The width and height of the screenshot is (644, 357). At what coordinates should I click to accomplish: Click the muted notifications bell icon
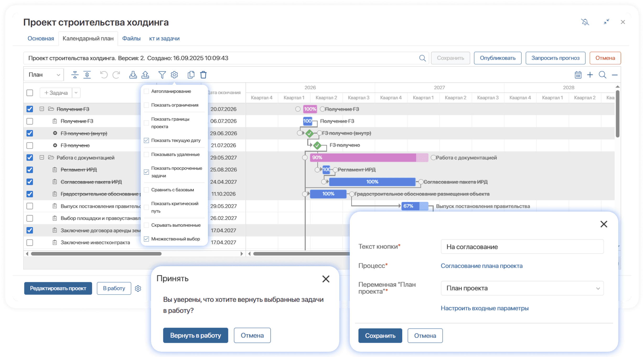[585, 22]
